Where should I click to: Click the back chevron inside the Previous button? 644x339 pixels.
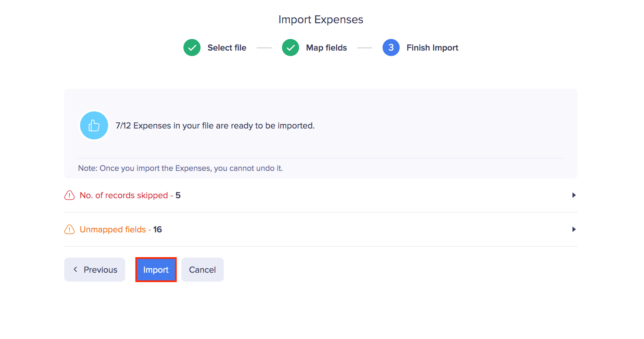click(76, 270)
